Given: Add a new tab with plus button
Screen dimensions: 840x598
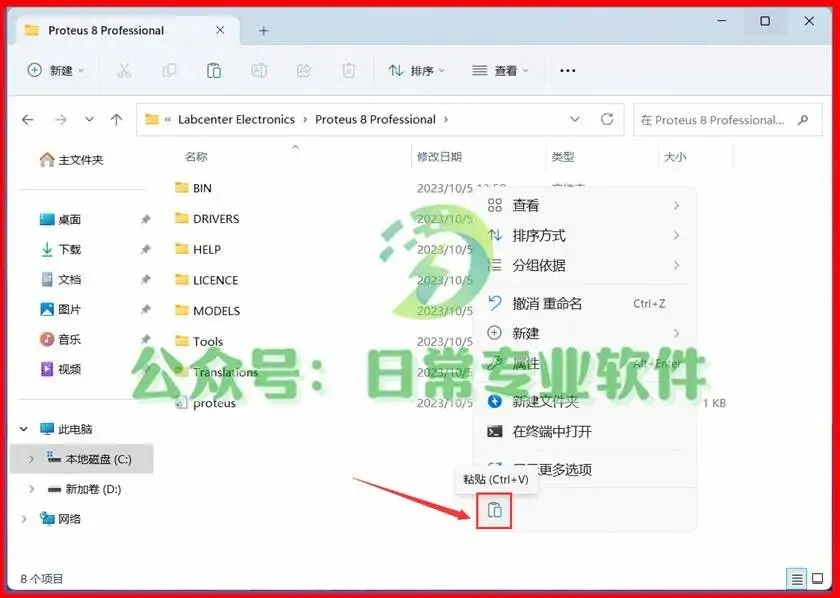Looking at the screenshot, I should [263, 31].
